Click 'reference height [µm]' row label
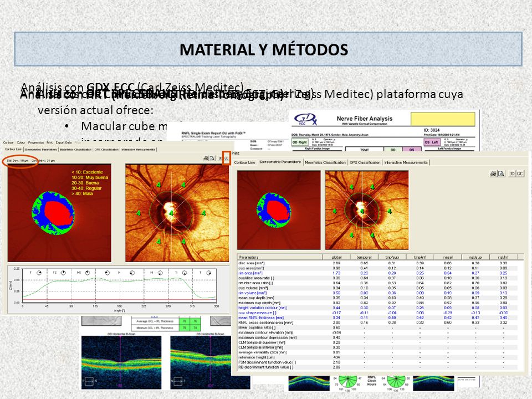532x399 pixels. (x=256, y=357)
